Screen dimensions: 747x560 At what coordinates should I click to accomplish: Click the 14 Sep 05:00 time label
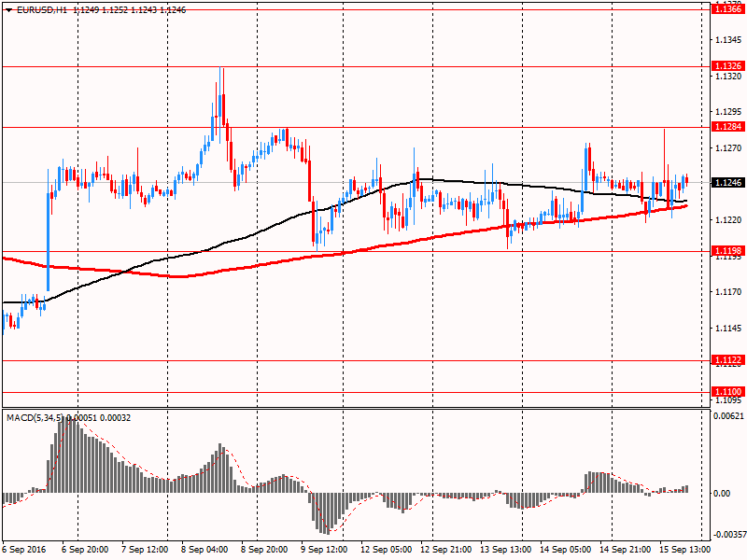click(566, 550)
